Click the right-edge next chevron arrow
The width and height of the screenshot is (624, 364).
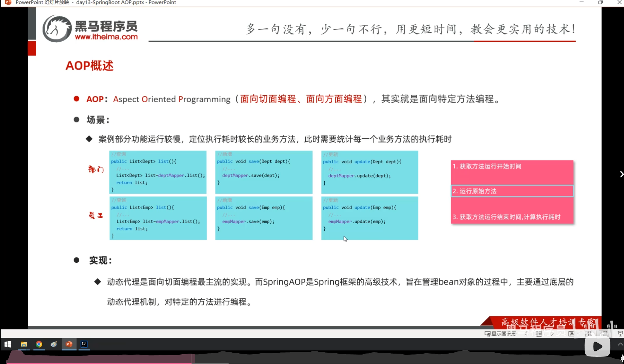621,174
